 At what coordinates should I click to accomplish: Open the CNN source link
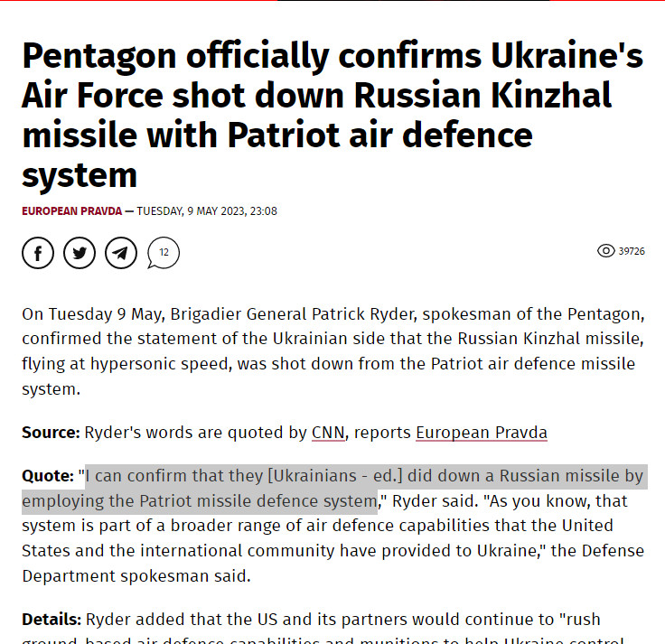328,433
